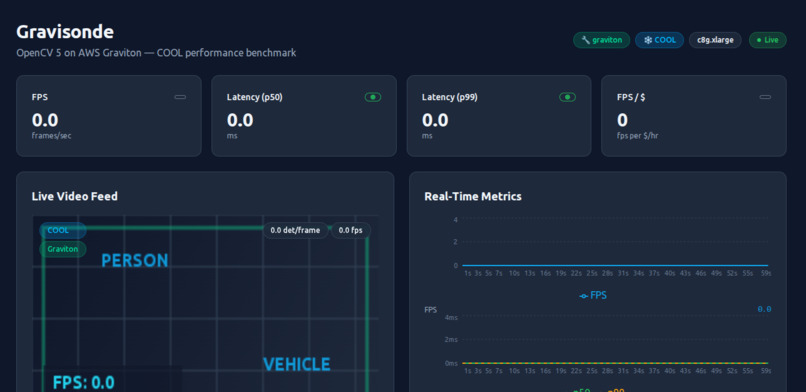Click the Latency (p99) card title
The image size is (806, 392).
click(x=450, y=97)
